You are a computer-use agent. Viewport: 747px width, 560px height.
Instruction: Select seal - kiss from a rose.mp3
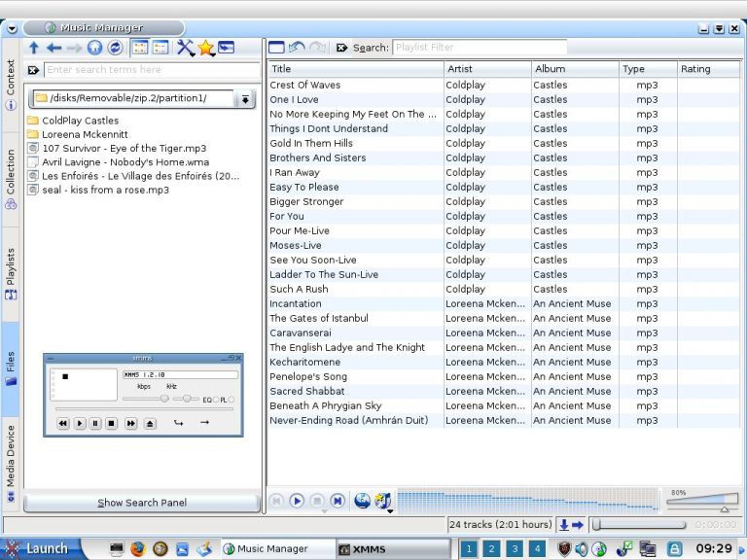tap(98, 190)
